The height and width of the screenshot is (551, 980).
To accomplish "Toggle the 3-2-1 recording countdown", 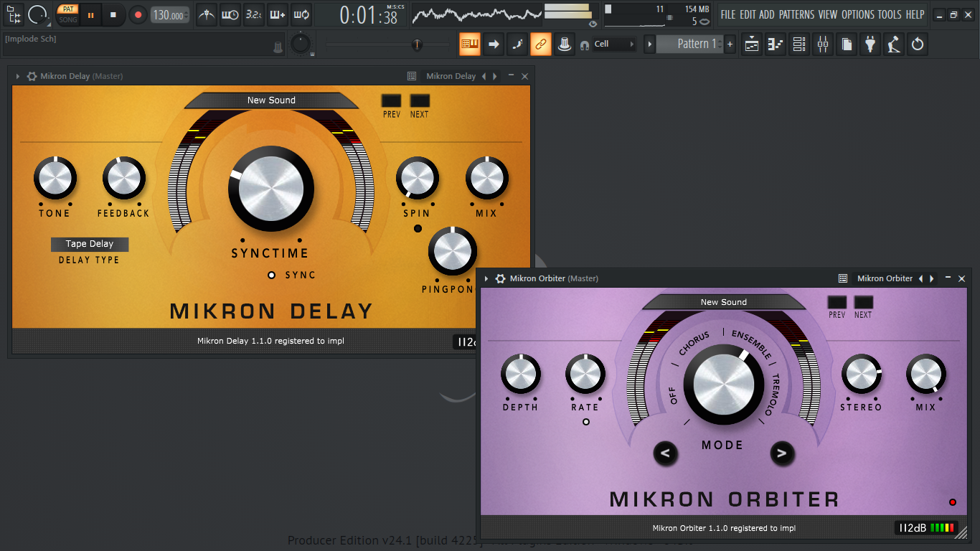I will click(253, 14).
